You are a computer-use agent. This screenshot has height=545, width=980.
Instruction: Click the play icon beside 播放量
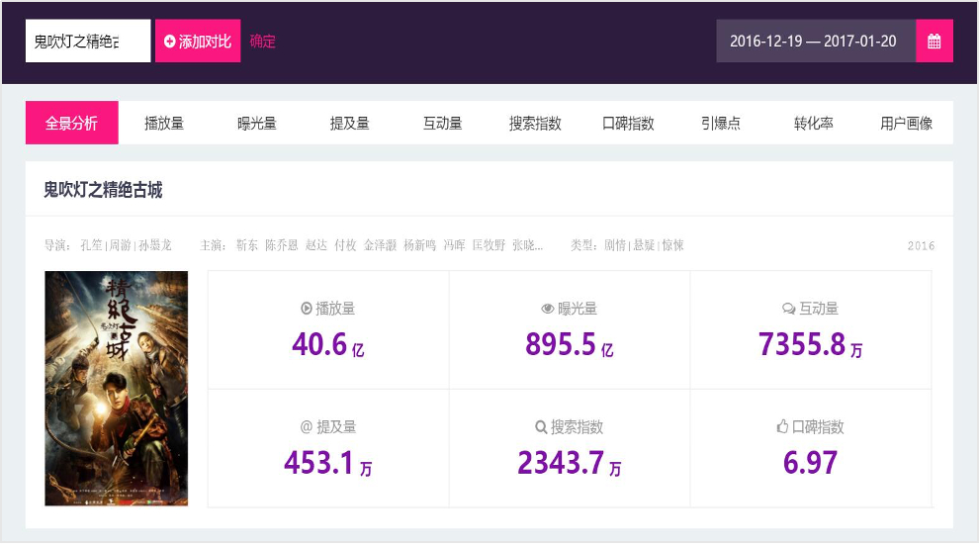(x=307, y=309)
